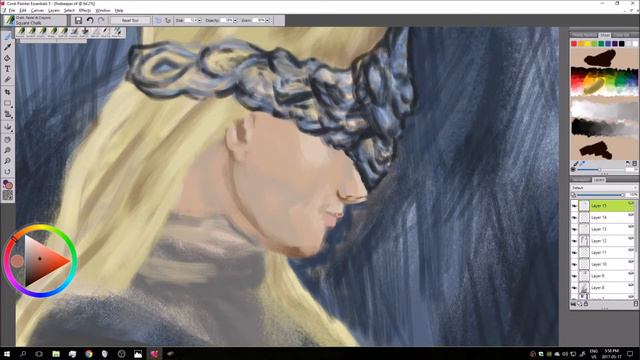Viewport: 640px width, 360px height.
Task: Select Layer 14 in layers list
Action: click(603, 218)
